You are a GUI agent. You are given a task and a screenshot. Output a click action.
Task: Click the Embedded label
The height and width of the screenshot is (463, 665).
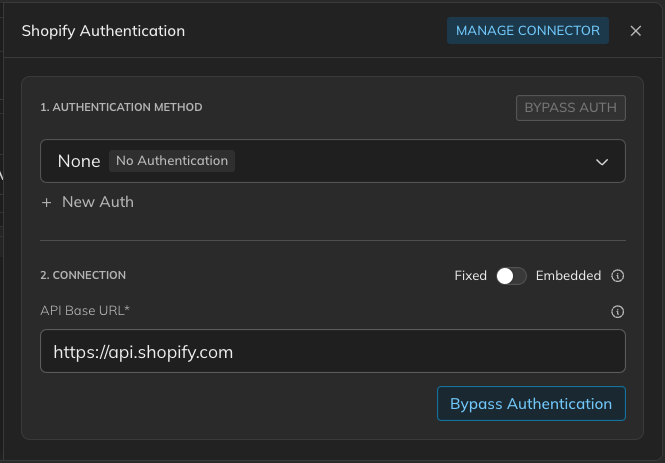(x=568, y=276)
